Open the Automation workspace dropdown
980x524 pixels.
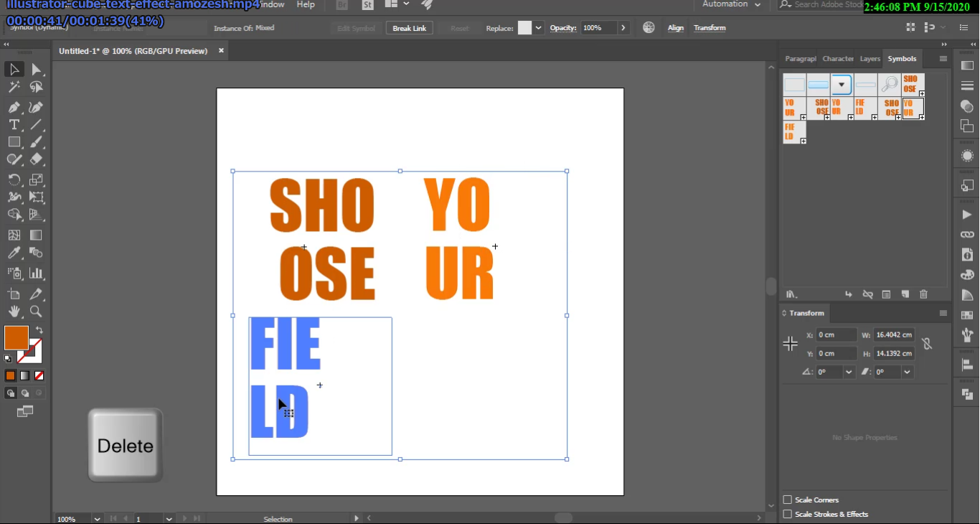(x=731, y=4)
